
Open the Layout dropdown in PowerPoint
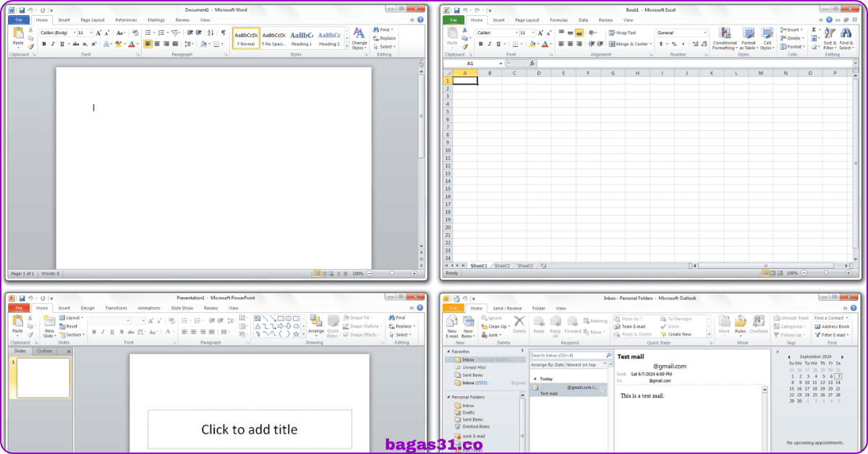(71, 318)
